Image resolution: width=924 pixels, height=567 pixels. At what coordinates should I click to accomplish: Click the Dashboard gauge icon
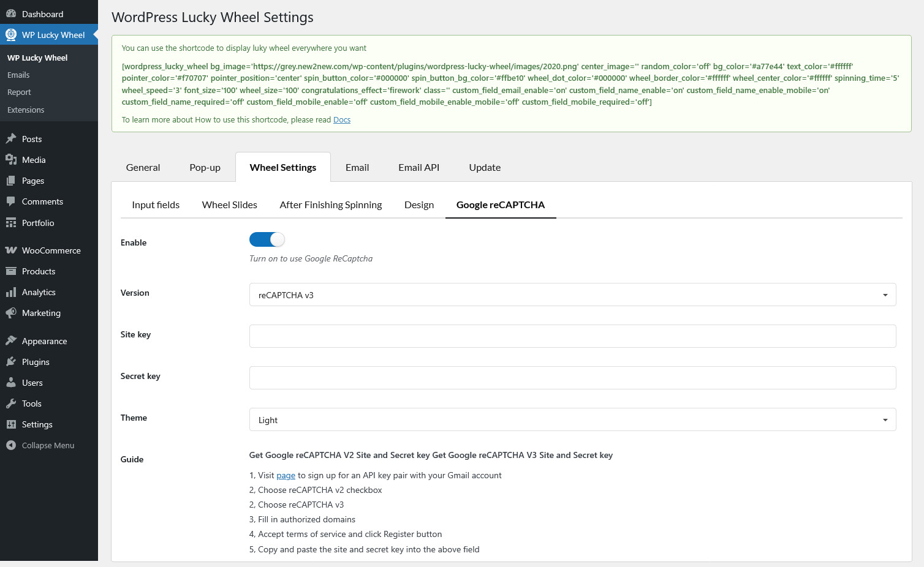[11, 14]
